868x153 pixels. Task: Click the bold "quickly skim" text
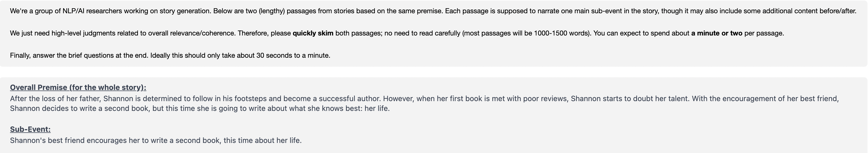pyautogui.click(x=313, y=33)
